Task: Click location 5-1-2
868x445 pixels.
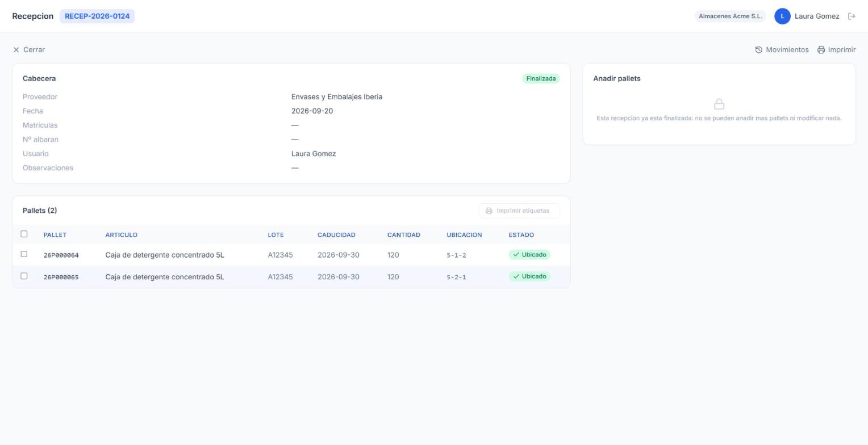Action: [456, 255]
